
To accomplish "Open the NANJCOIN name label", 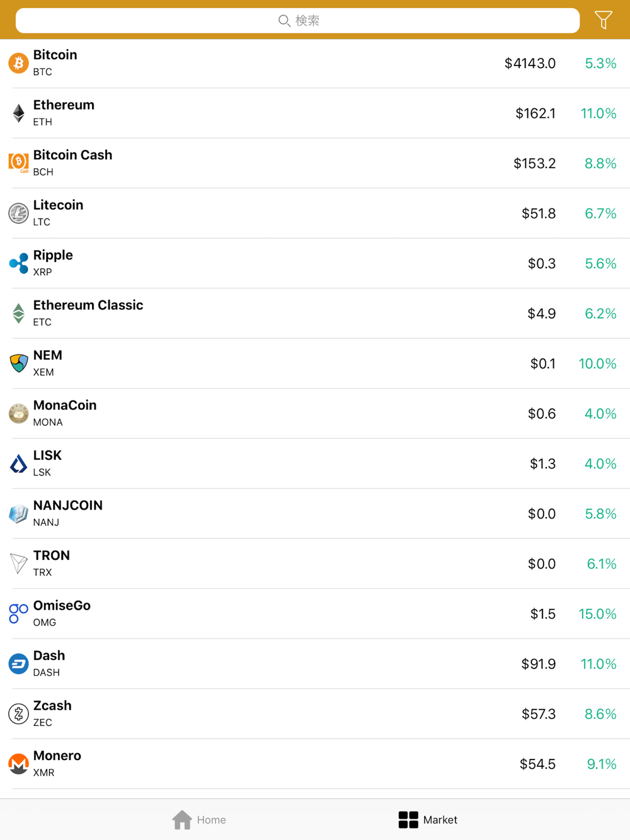I will click(x=68, y=506).
